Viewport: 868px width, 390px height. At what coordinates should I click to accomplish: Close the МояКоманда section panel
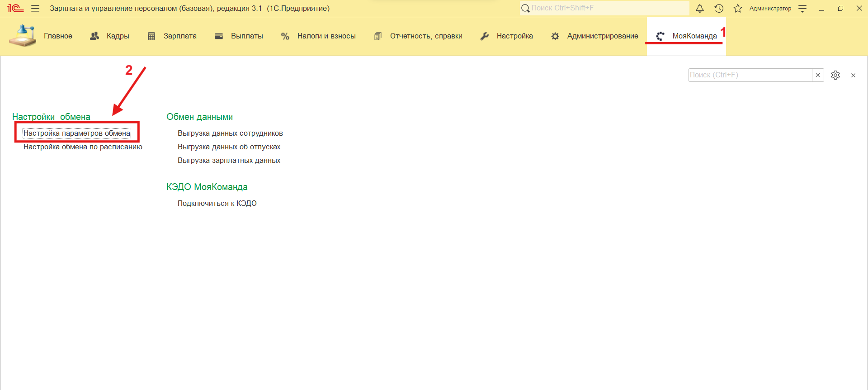click(x=853, y=76)
